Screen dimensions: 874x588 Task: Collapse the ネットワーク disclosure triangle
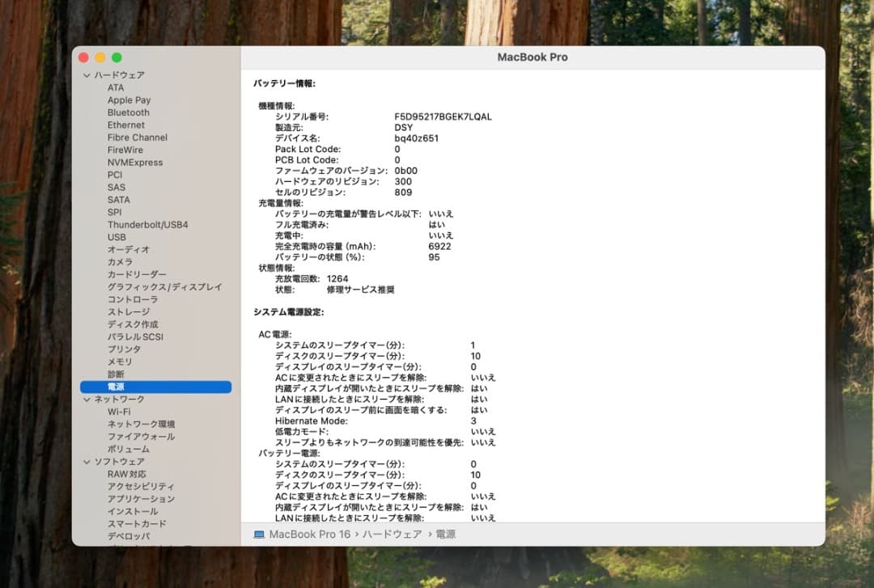click(x=87, y=399)
